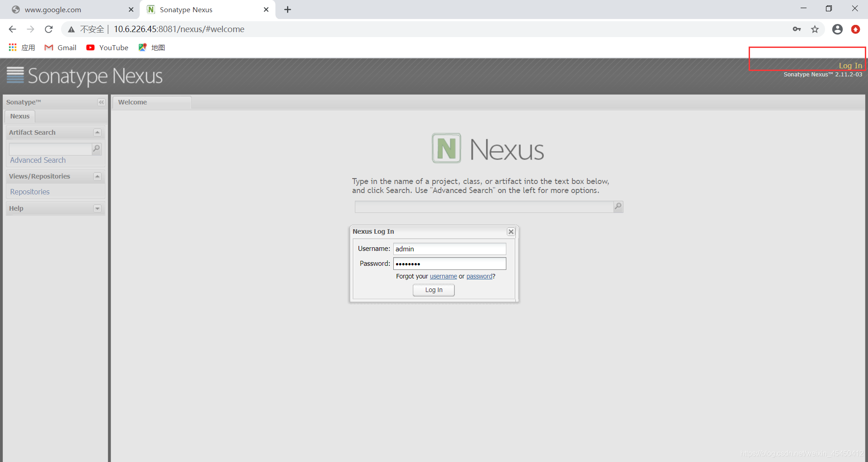
Task: Click the address bar URL
Action: pyautogui.click(x=179, y=29)
